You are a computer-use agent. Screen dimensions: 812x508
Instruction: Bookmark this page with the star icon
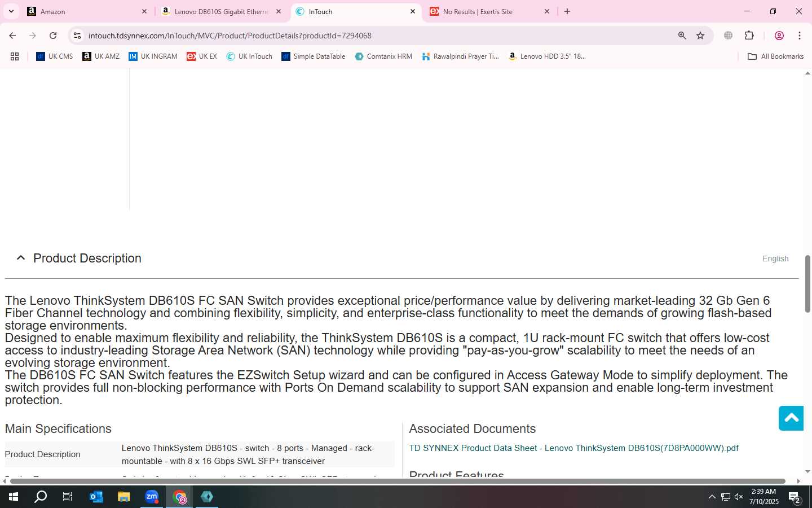click(700, 36)
